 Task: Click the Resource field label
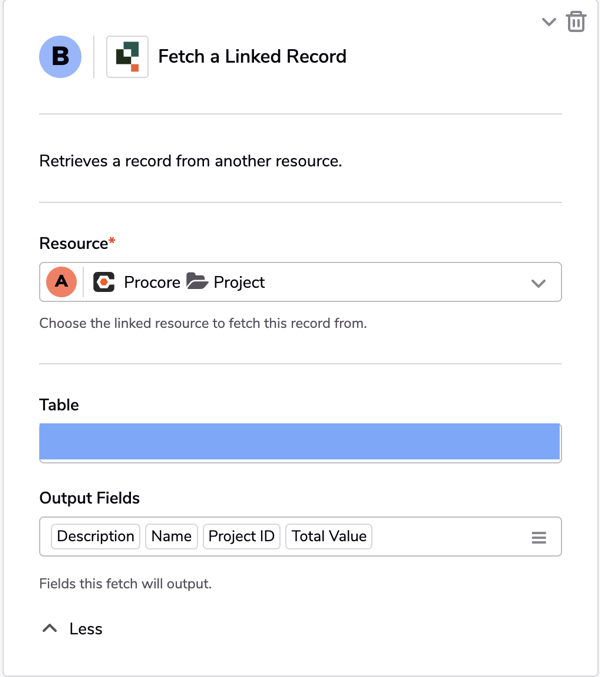[73, 244]
